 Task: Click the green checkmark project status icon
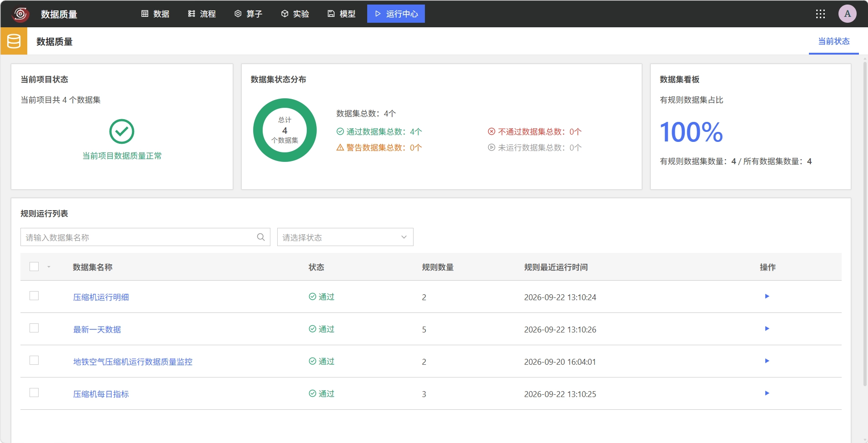tap(122, 131)
